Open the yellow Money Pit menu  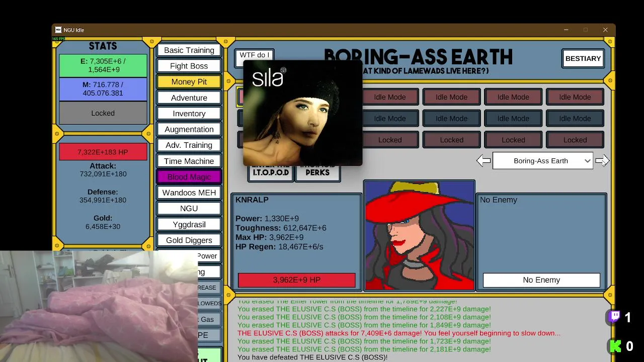[x=189, y=81]
